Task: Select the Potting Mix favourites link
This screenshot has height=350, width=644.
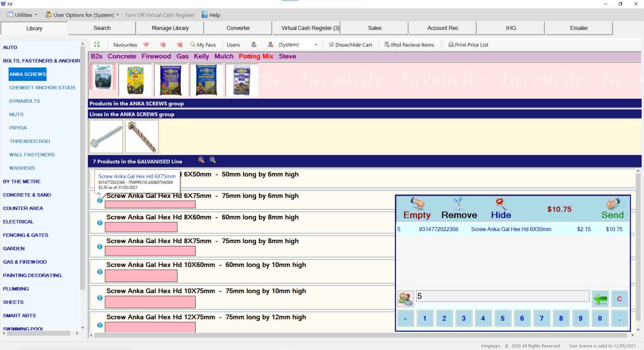Action: (256, 56)
